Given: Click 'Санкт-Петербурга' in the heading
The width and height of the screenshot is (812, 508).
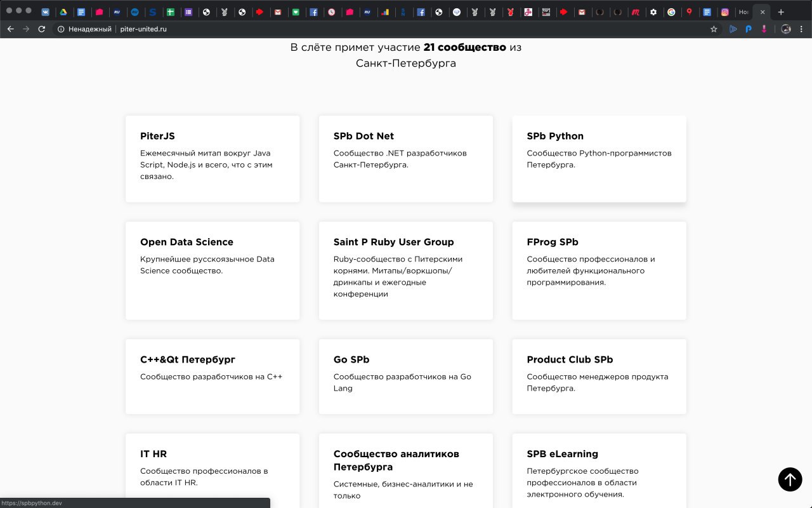Looking at the screenshot, I should click(x=406, y=63).
